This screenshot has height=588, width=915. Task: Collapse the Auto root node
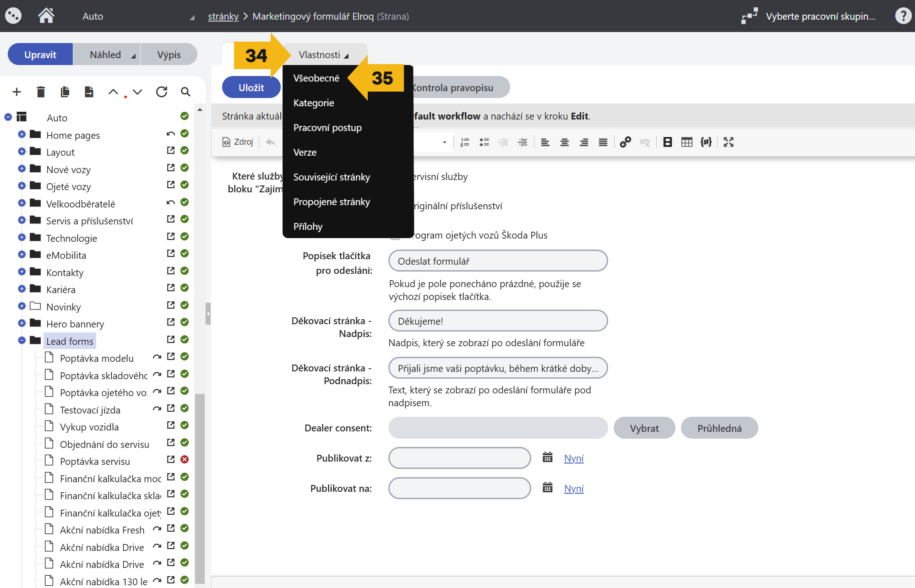click(x=8, y=117)
